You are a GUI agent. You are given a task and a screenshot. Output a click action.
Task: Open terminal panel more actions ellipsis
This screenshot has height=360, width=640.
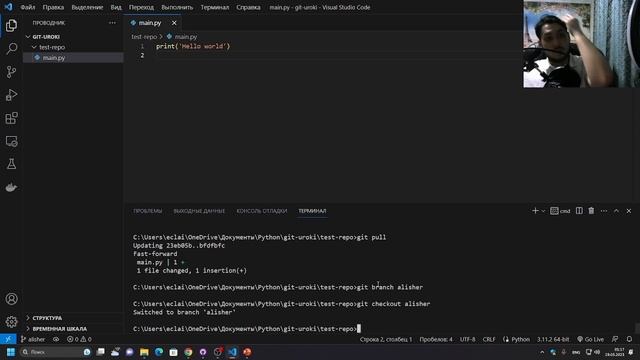tap(604, 211)
